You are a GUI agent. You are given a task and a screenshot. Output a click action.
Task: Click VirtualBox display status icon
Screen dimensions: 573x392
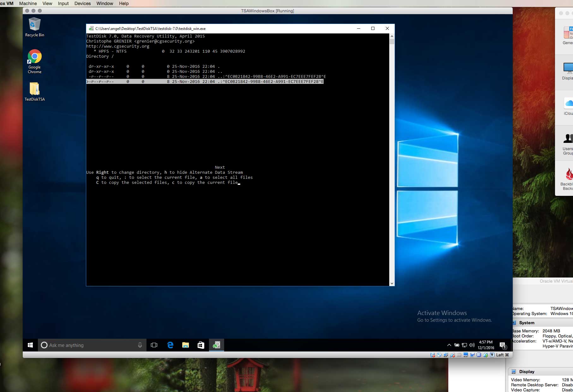click(466, 355)
